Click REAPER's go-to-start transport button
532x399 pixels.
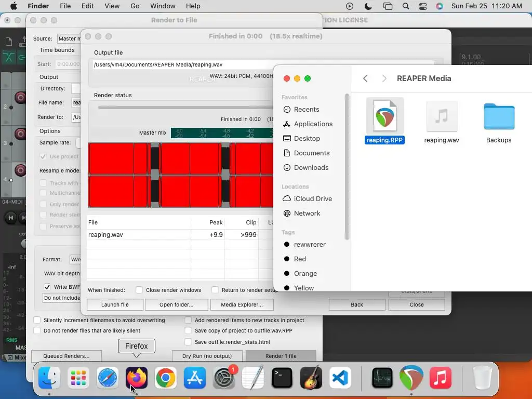click(x=10, y=218)
